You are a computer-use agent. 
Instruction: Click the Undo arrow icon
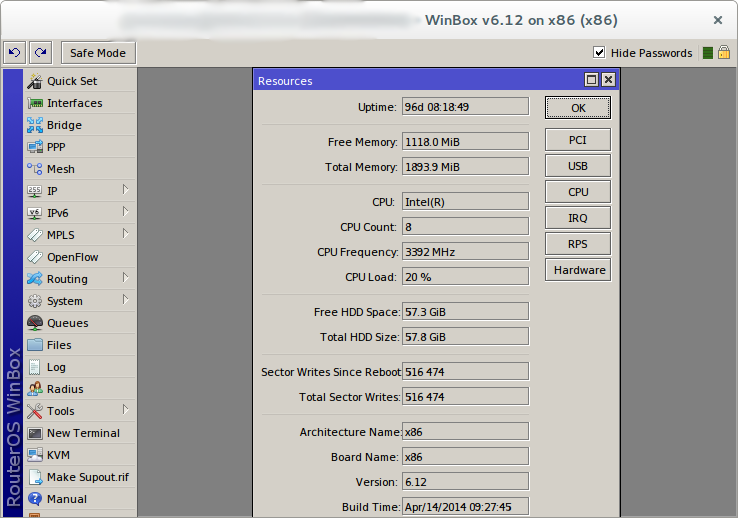[15, 53]
